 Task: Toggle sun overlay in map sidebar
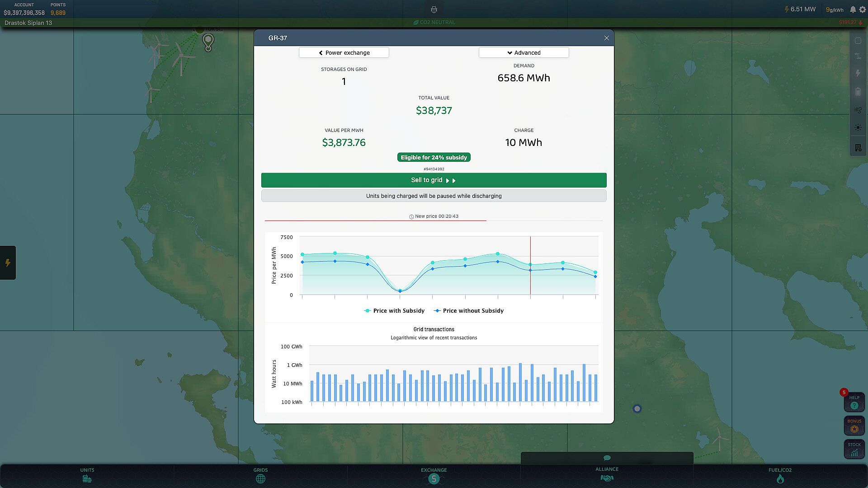click(x=858, y=128)
